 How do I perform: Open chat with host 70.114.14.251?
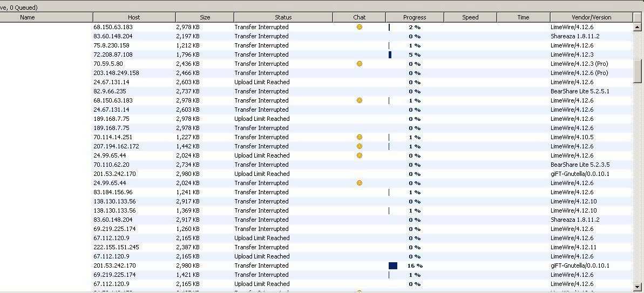click(360, 137)
